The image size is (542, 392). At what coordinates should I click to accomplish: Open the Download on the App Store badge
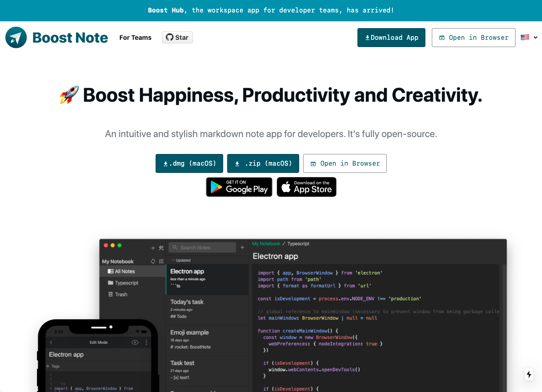(x=306, y=187)
